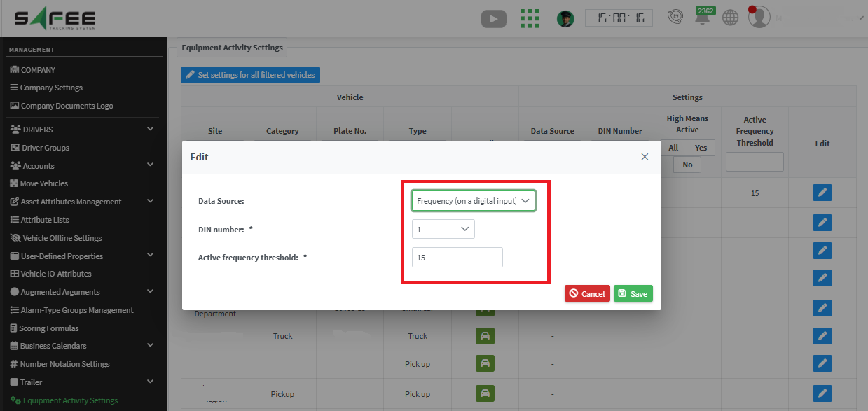Click the pencil edit button for Truck row
This screenshot has height=411, width=868.
pyautogui.click(x=822, y=336)
